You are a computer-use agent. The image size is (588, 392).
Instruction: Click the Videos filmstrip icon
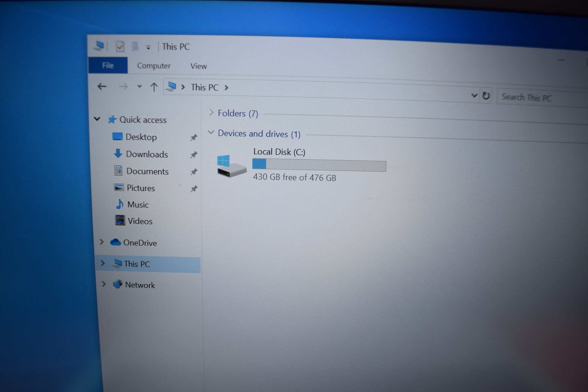pyautogui.click(x=120, y=220)
